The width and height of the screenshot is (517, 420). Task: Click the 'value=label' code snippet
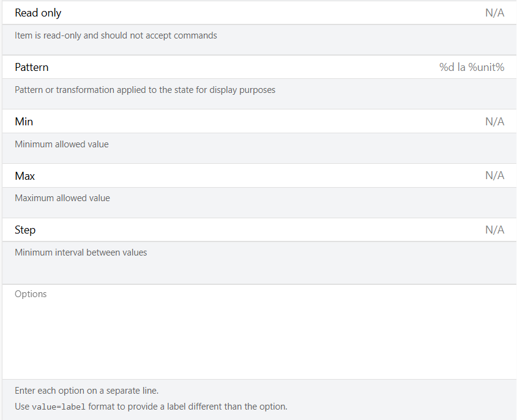(x=59, y=407)
